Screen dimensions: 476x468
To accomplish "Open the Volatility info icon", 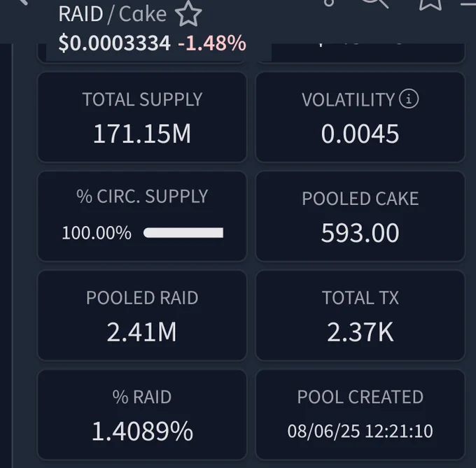I will pos(409,99).
